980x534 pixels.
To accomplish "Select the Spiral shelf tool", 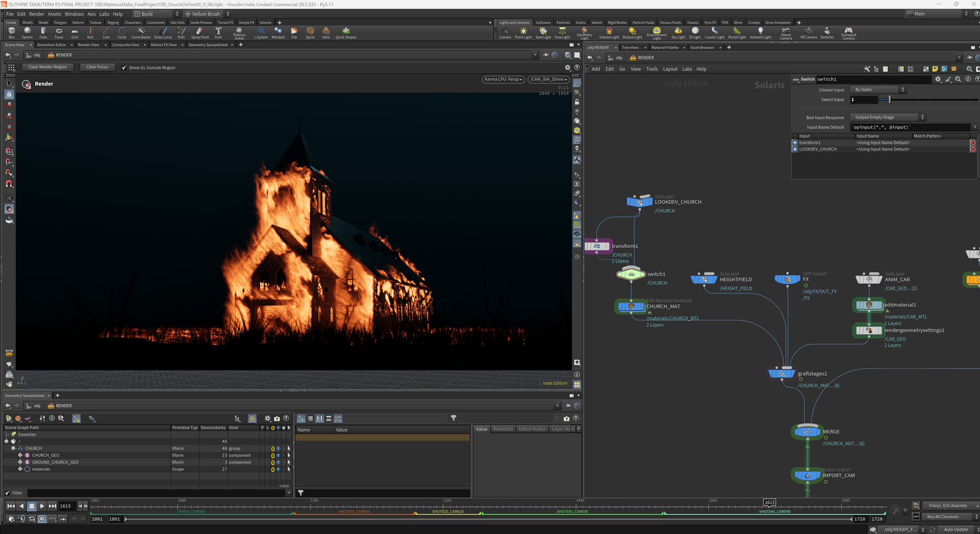I will tap(310, 33).
